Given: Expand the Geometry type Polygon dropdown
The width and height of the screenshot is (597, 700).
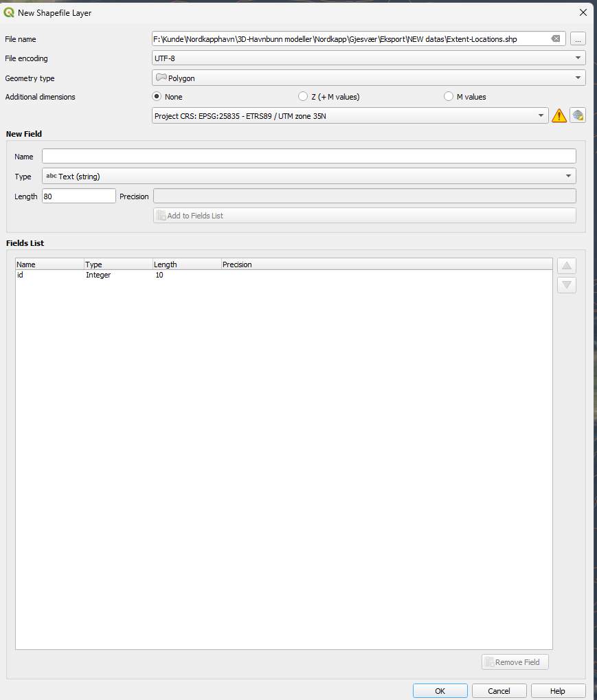Looking at the screenshot, I should (x=368, y=78).
